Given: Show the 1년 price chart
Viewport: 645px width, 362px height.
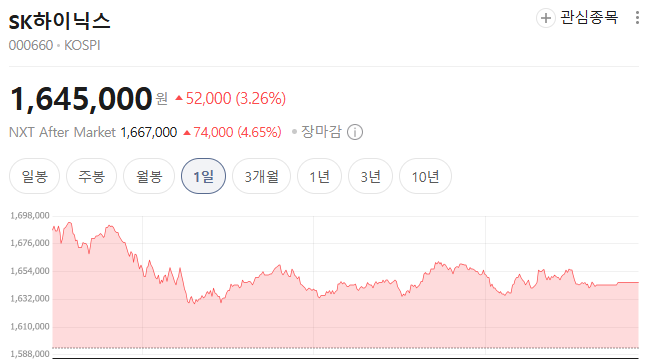Looking at the screenshot, I should click(x=319, y=176).
